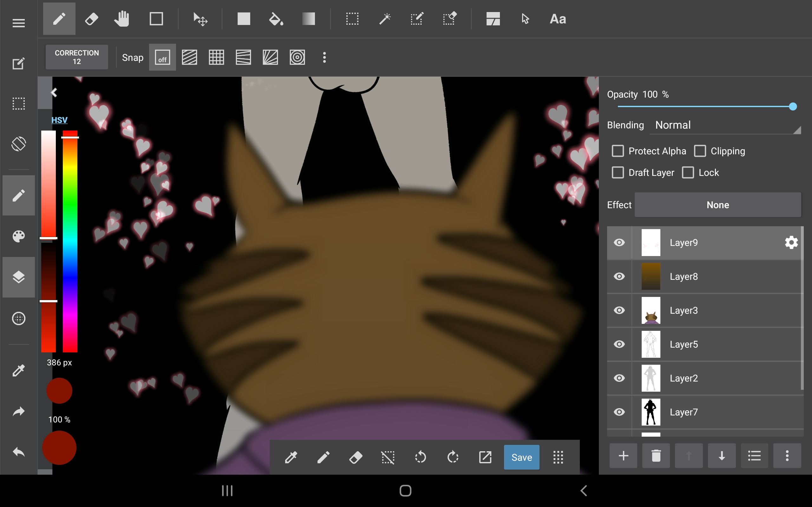Image resolution: width=812 pixels, height=507 pixels.
Task: Open the Blending mode dropdown
Action: point(725,125)
